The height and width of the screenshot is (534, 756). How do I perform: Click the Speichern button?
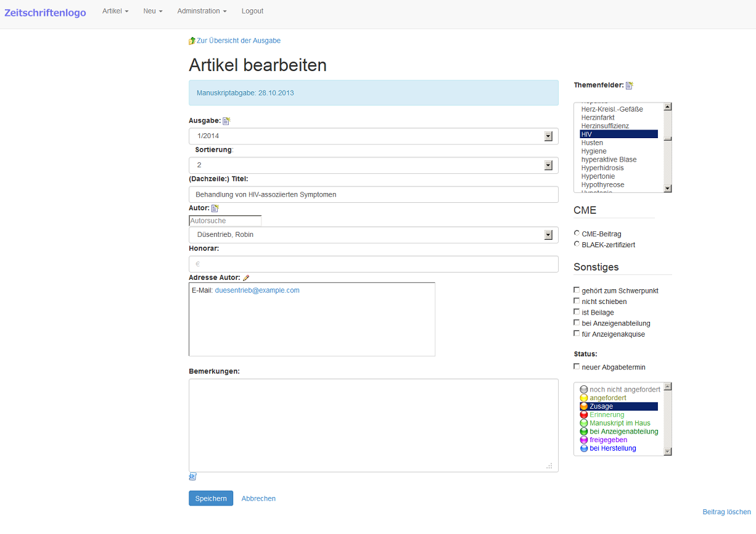tap(211, 498)
